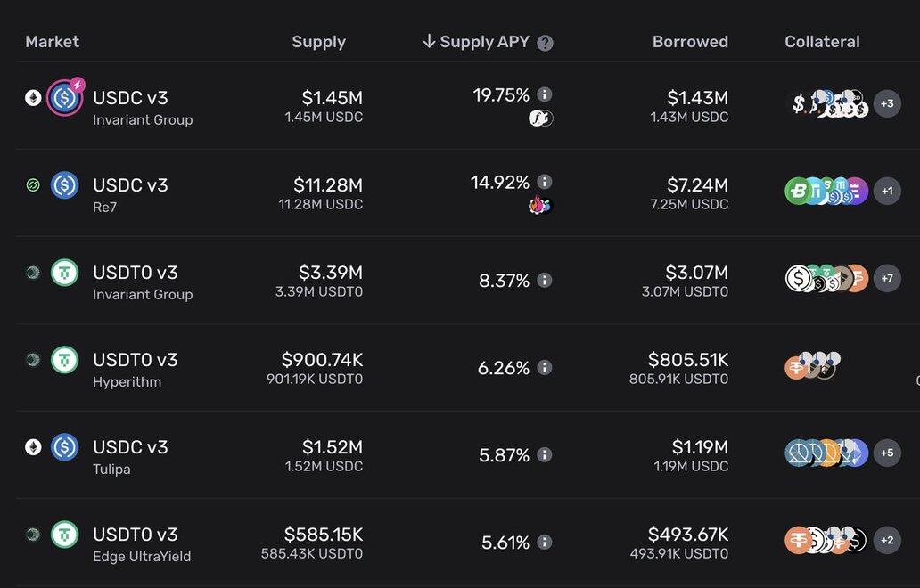
Task: Click info icon next to 8.37% APY
Action: [545, 281]
